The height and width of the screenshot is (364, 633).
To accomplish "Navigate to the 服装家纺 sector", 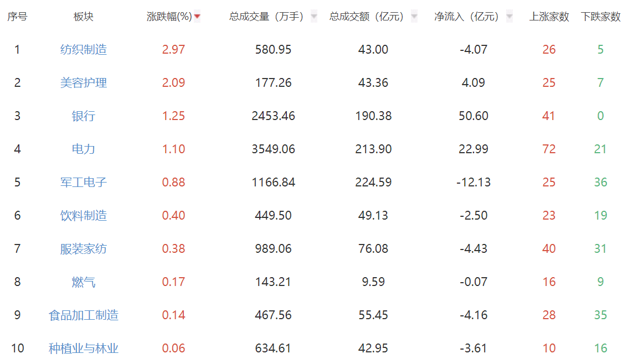I will click(x=84, y=249).
